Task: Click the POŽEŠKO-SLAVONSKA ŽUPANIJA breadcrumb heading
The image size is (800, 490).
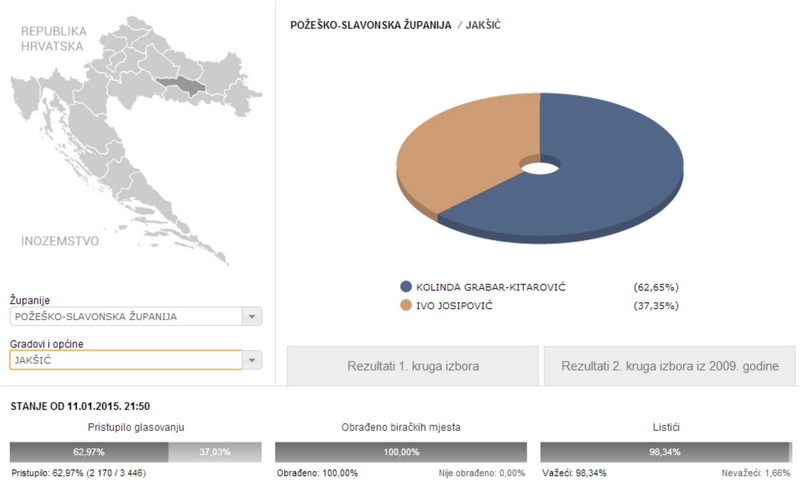Action: coord(371,25)
